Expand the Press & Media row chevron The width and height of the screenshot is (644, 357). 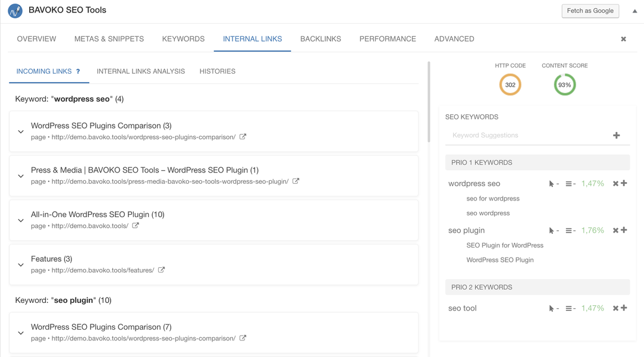click(21, 176)
